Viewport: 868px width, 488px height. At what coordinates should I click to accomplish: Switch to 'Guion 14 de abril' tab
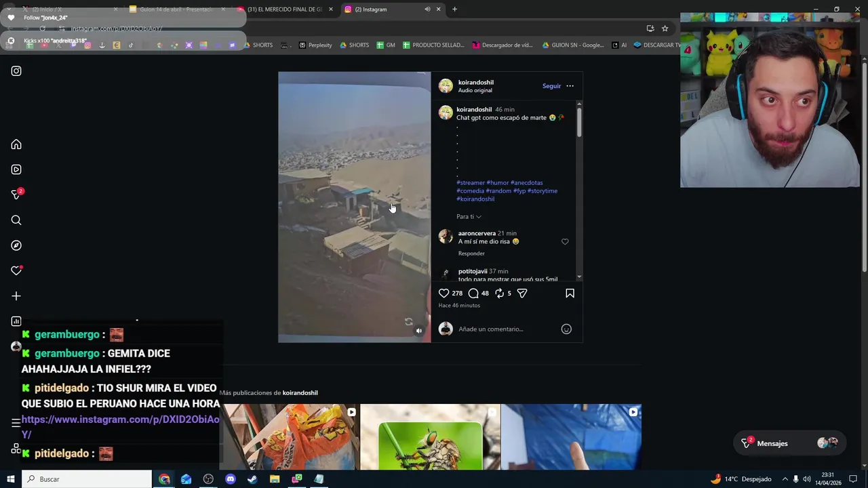pos(176,9)
